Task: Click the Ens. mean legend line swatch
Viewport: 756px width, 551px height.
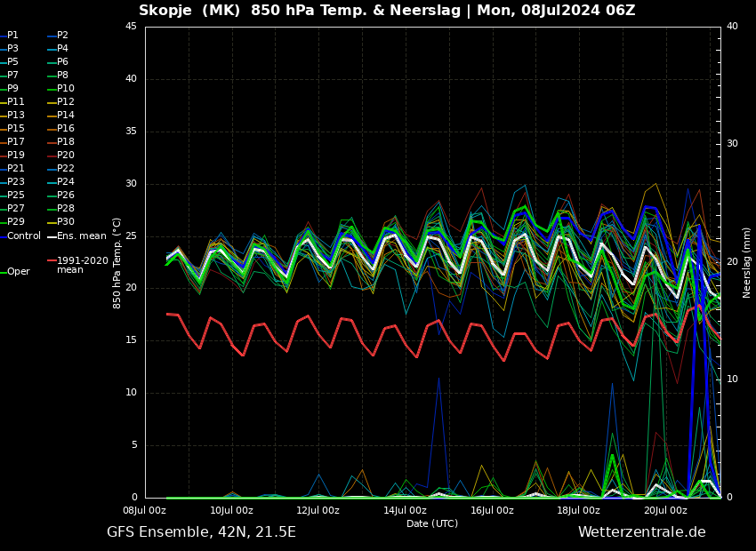Action: click(x=51, y=236)
